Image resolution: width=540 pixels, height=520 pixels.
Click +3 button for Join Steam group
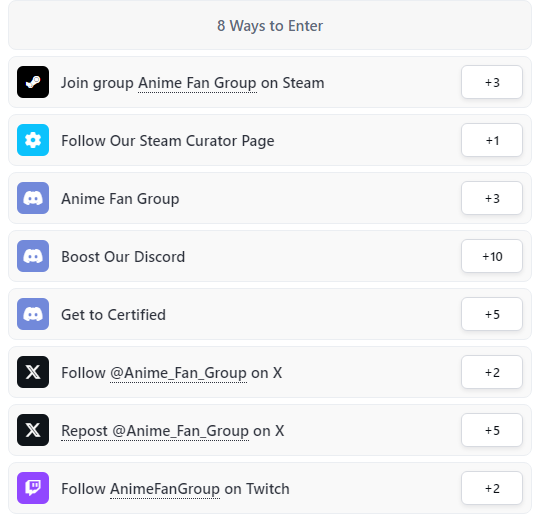(x=492, y=82)
